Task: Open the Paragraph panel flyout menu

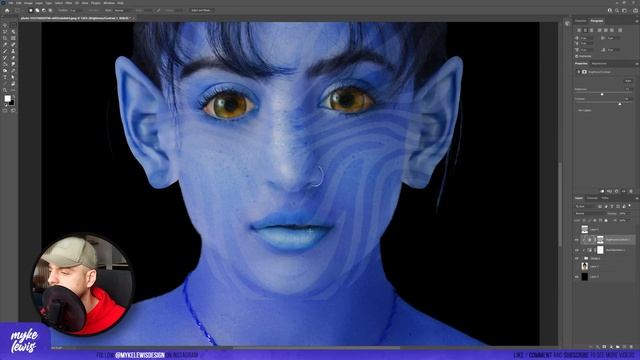Action: [x=637, y=21]
